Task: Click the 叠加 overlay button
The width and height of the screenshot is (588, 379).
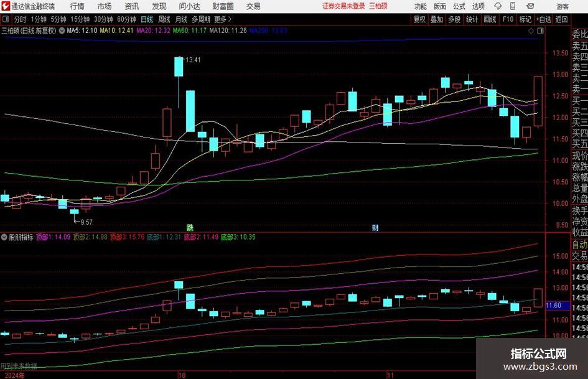Action: click(437, 19)
